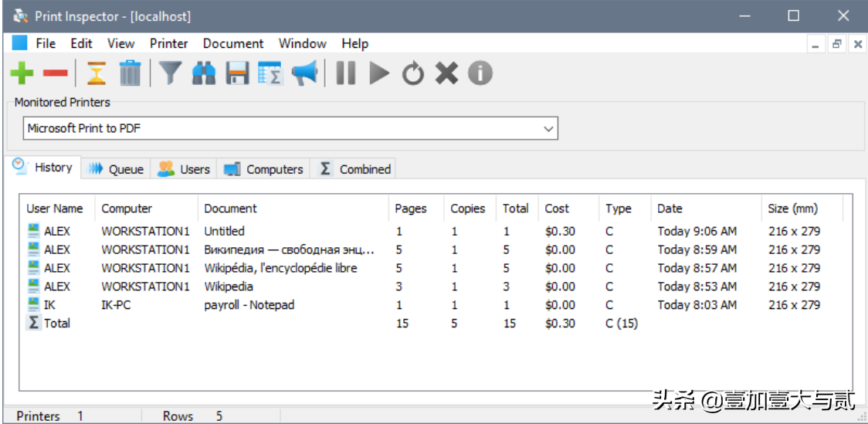Click the floppy disk save icon
868x424 pixels.
click(237, 73)
